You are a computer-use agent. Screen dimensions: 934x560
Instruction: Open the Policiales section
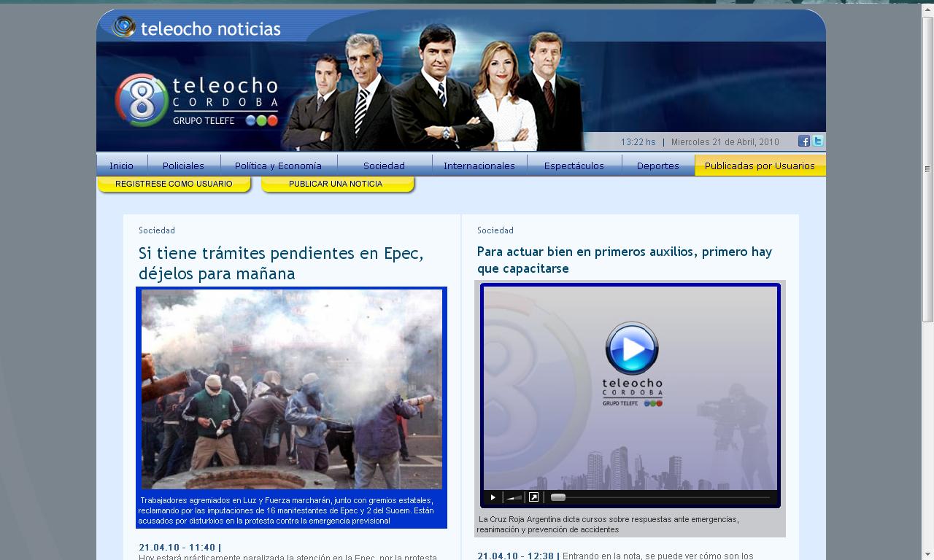pyautogui.click(x=183, y=166)
